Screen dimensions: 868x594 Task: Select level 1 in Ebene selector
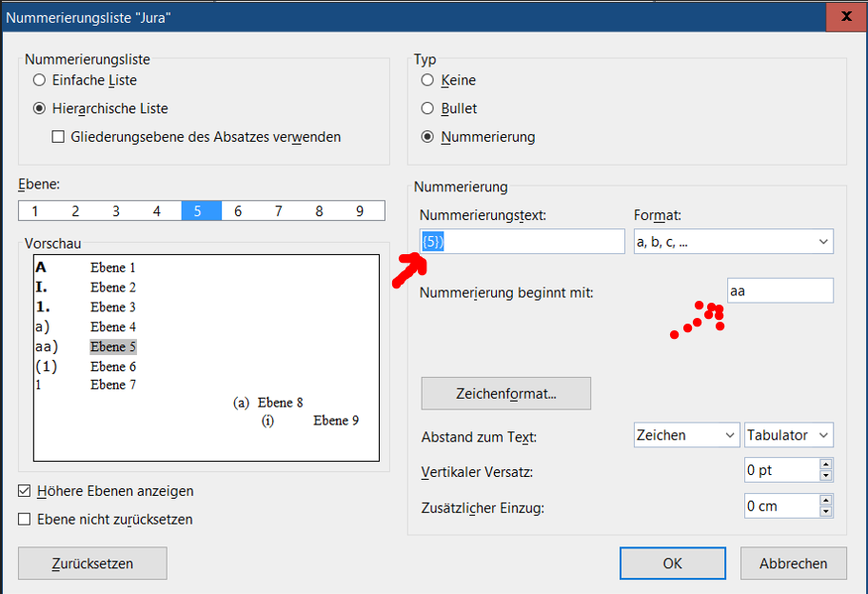35,211
